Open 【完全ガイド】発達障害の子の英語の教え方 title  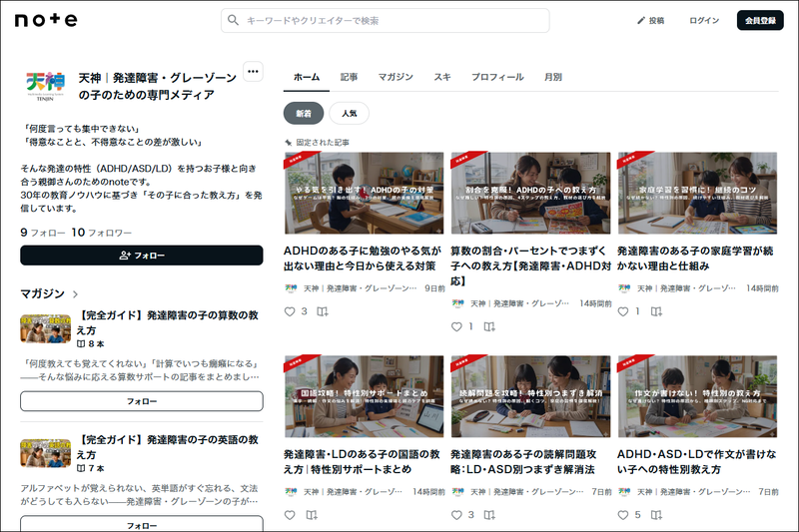tap(168, 446)
